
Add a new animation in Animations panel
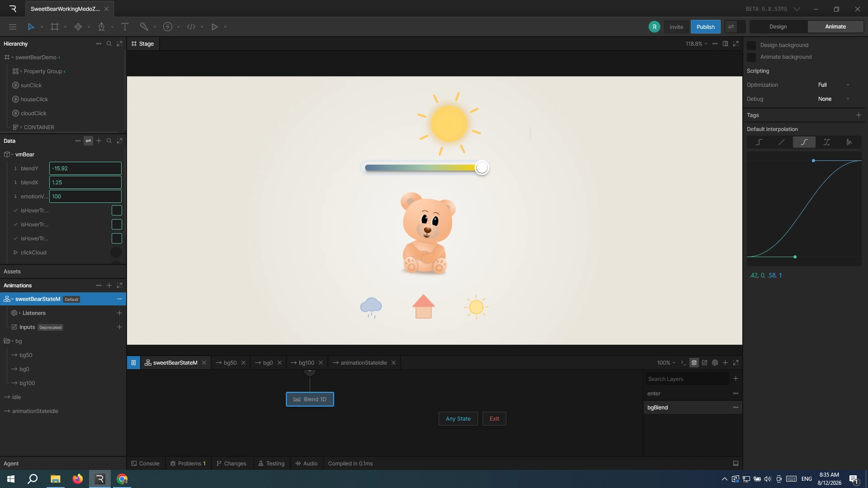[109, 286]
